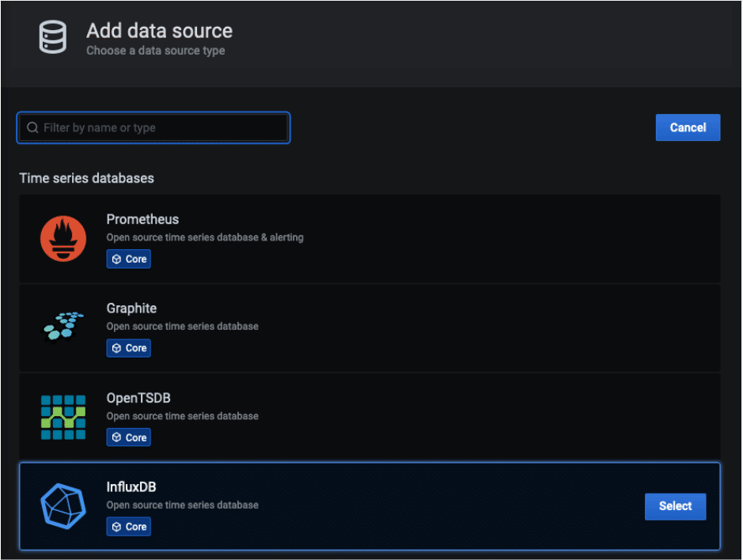
Task: Click the cube icon on InfluxDB Core badge
Action: point(118,526)
